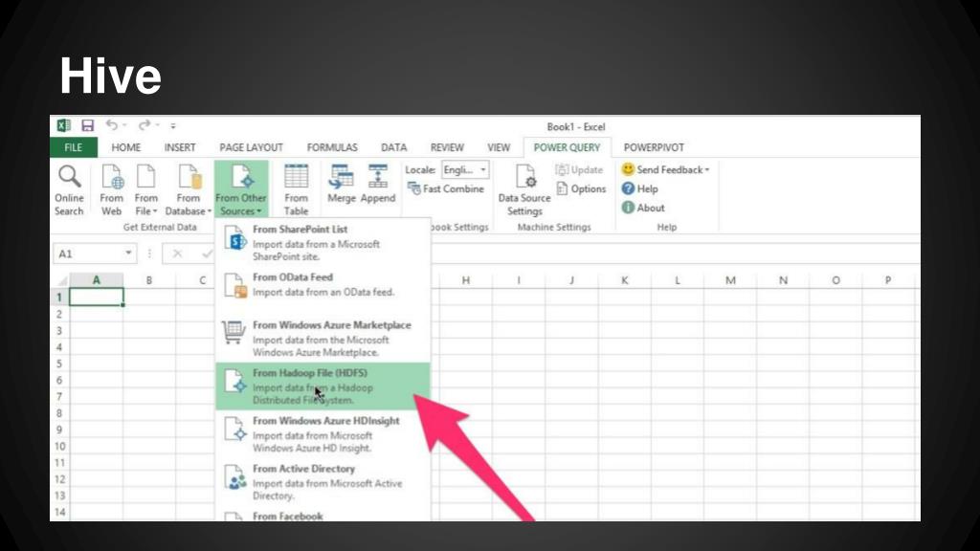Select row 13 header
Image resolution: width=980 pixels, height=551 pixels.
point(59,496)
